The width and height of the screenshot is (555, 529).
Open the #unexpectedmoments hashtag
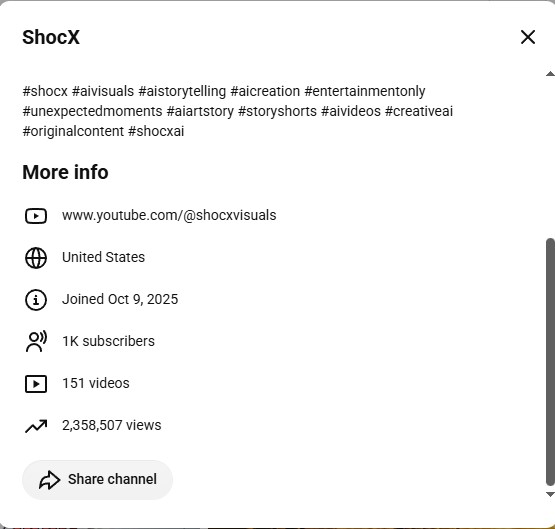[92, 111]
